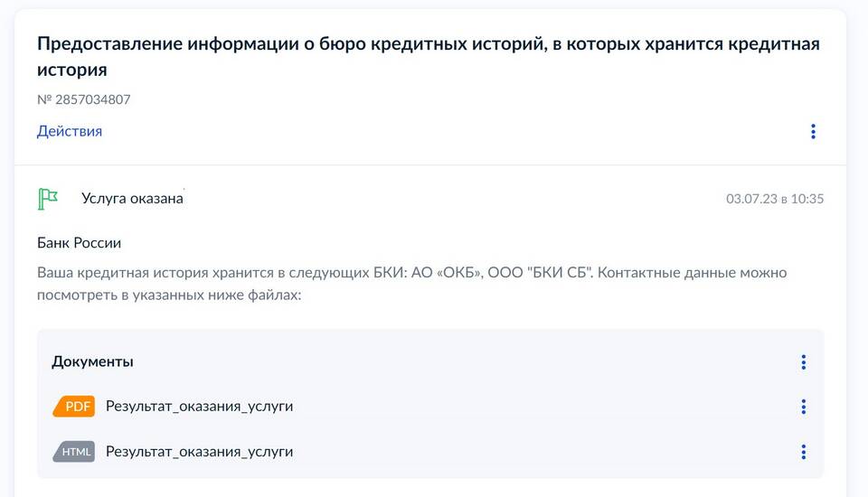Click the green flag status icon
The width and height of the screenshot is (868, 497).
tap(48, 198)
